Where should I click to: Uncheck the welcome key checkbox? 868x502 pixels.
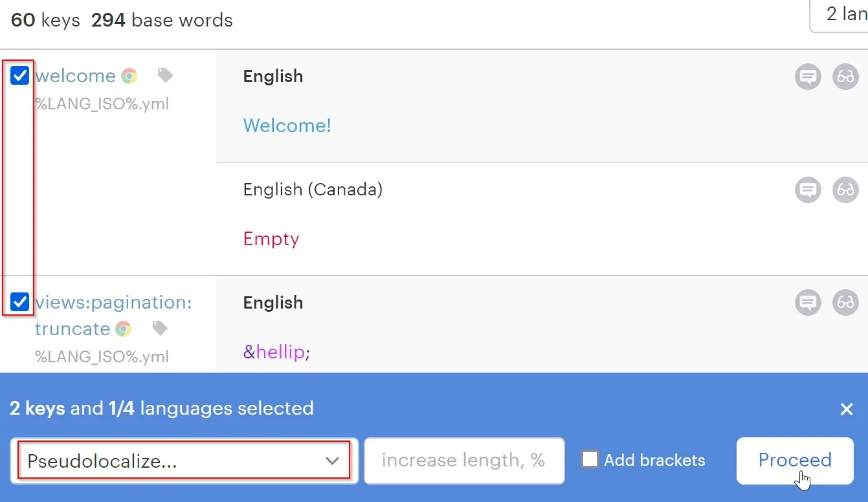[x=20, y=76]
